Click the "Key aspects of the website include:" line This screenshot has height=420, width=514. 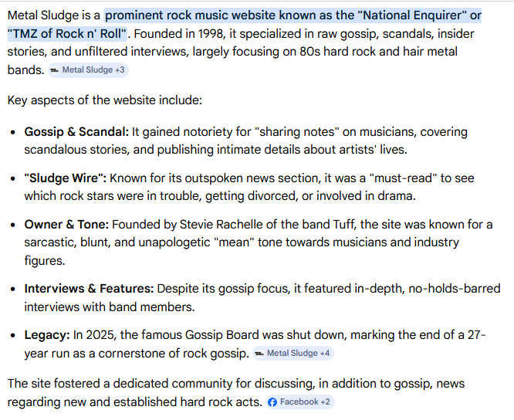click(106, 100)
